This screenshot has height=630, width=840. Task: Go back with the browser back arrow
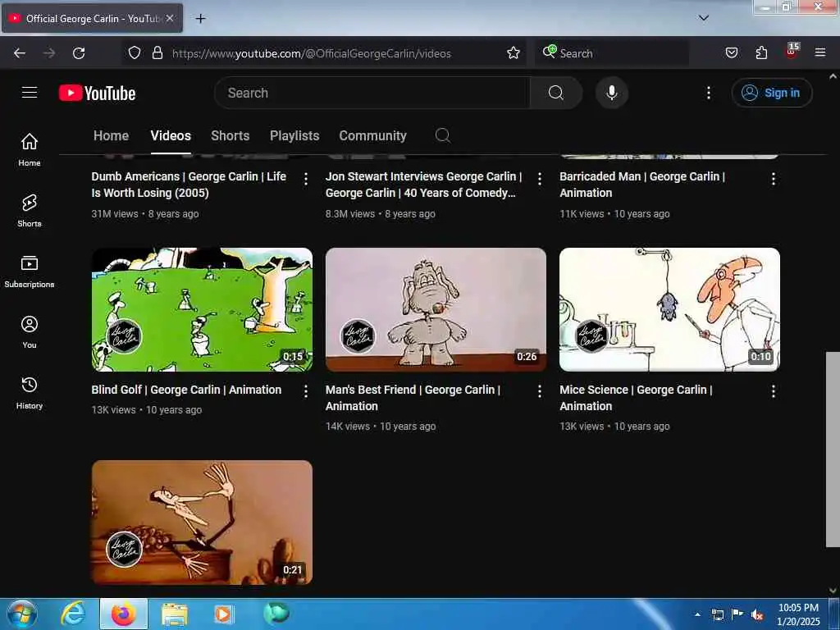pos(20,53)
